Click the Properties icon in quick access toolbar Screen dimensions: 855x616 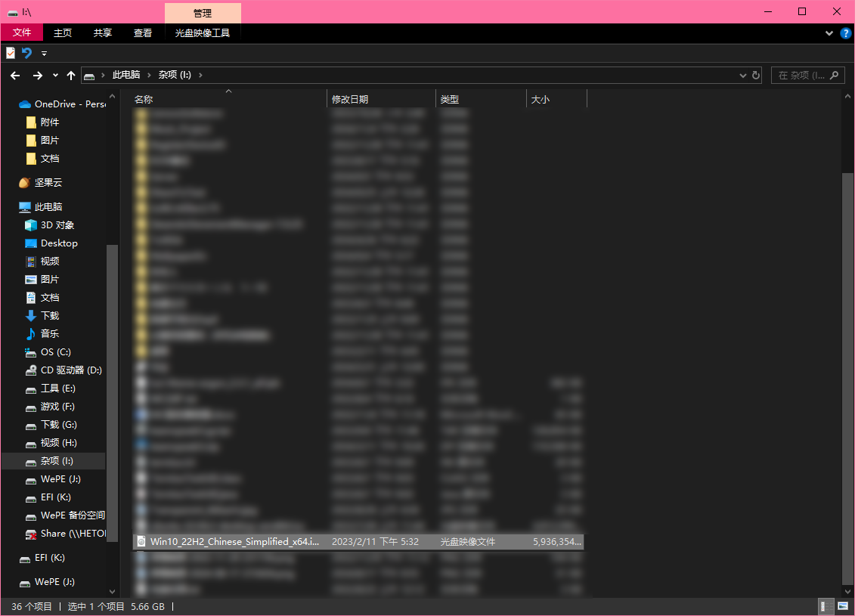pos(11,53)
